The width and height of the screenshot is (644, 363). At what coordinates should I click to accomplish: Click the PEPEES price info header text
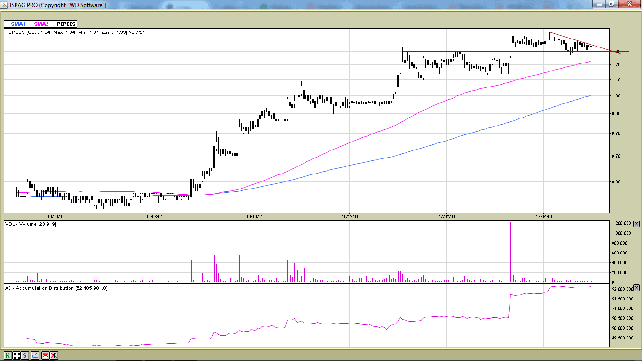(x=75, y=32)
